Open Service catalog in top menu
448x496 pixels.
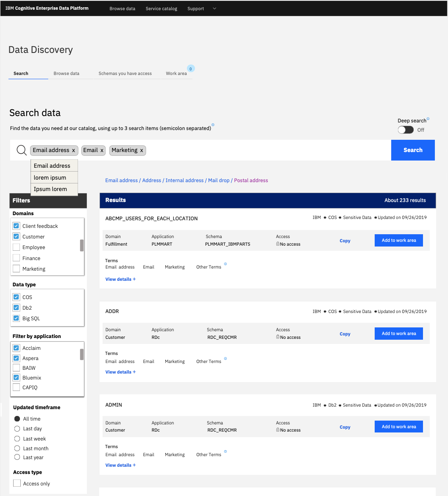coord(161,8)
